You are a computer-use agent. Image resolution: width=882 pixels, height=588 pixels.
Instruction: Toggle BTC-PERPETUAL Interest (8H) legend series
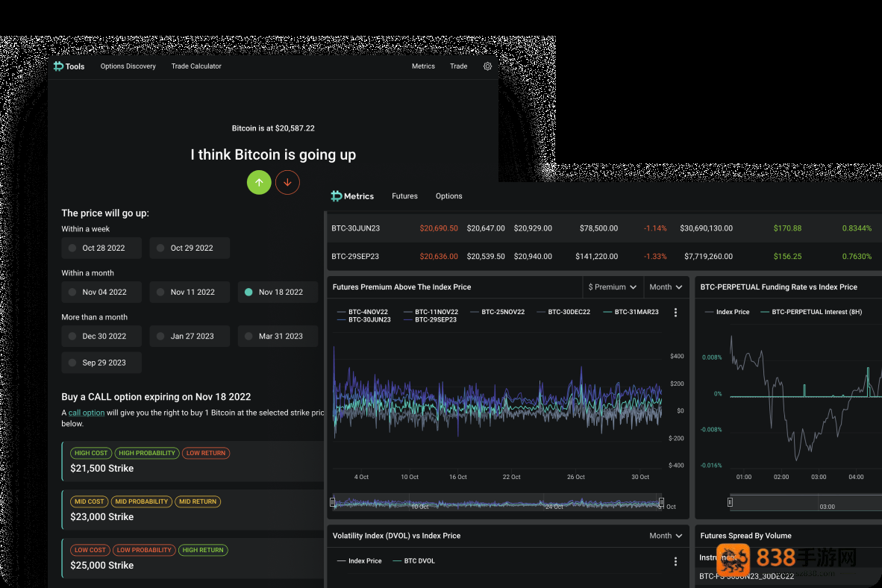[x=811, y=312]
